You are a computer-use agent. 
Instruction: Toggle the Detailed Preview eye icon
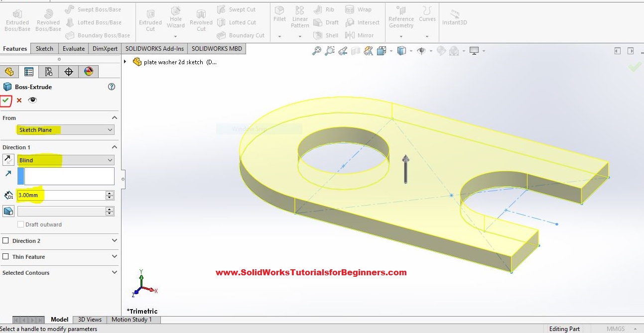(32, 100)
